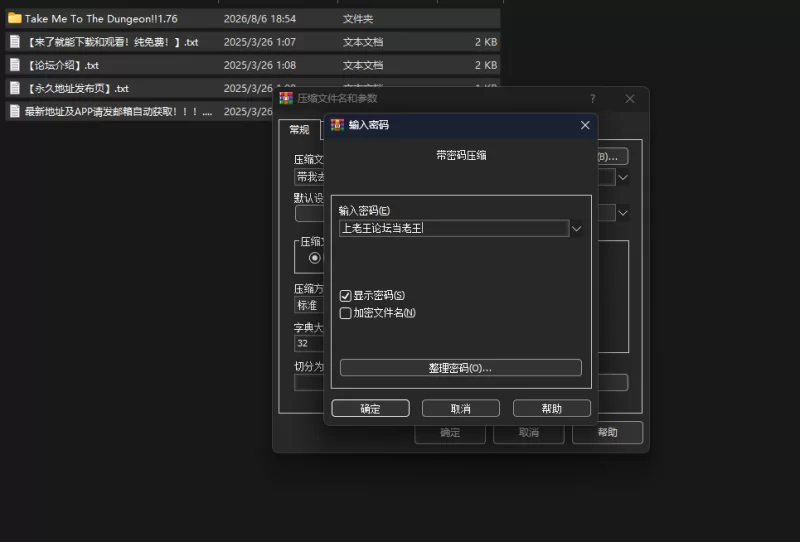
Task: Select the radio button under 压缩文件格式 group
Action: click(x=315, y=258)
